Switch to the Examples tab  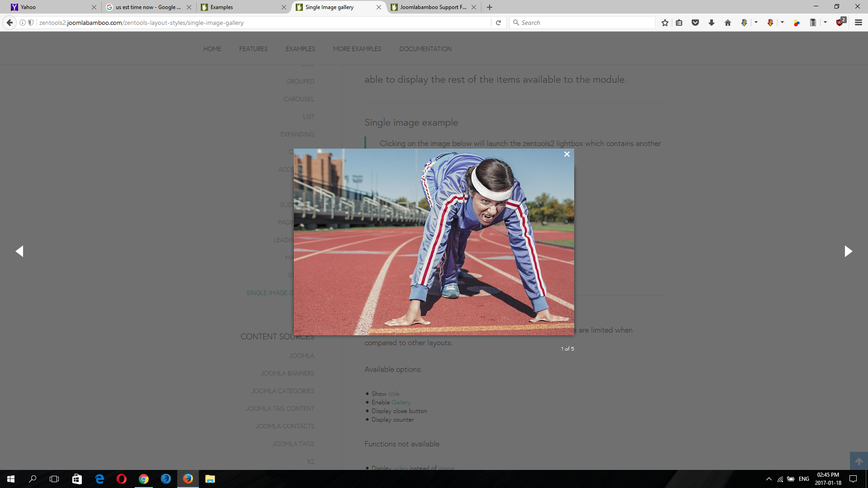click(244, 7)
